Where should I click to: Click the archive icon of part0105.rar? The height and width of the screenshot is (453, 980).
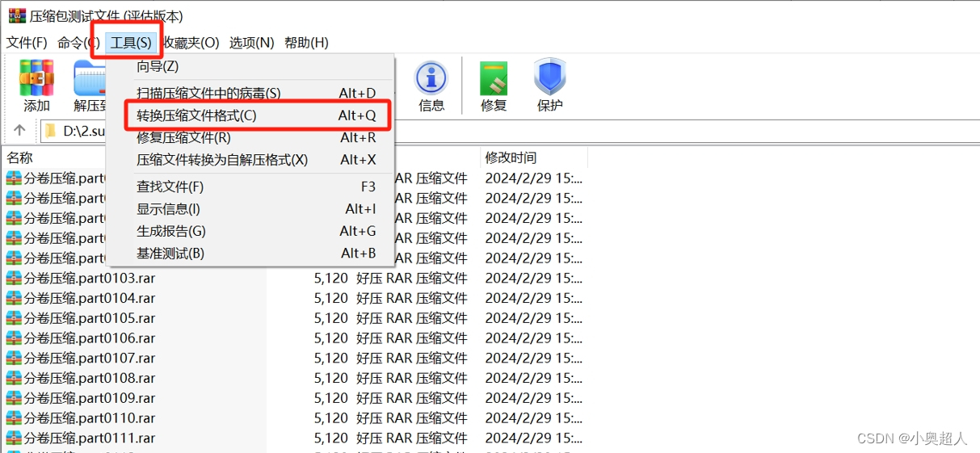point(14,318)
